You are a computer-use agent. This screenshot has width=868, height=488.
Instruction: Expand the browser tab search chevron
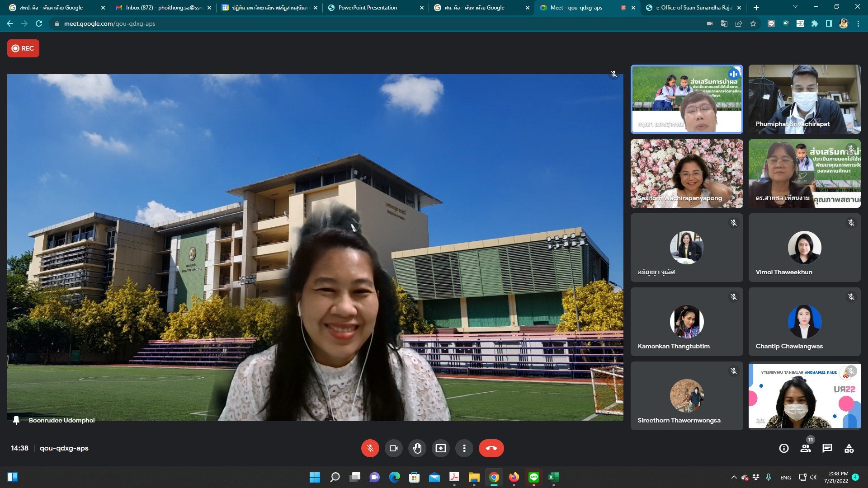tap(795, 7)
